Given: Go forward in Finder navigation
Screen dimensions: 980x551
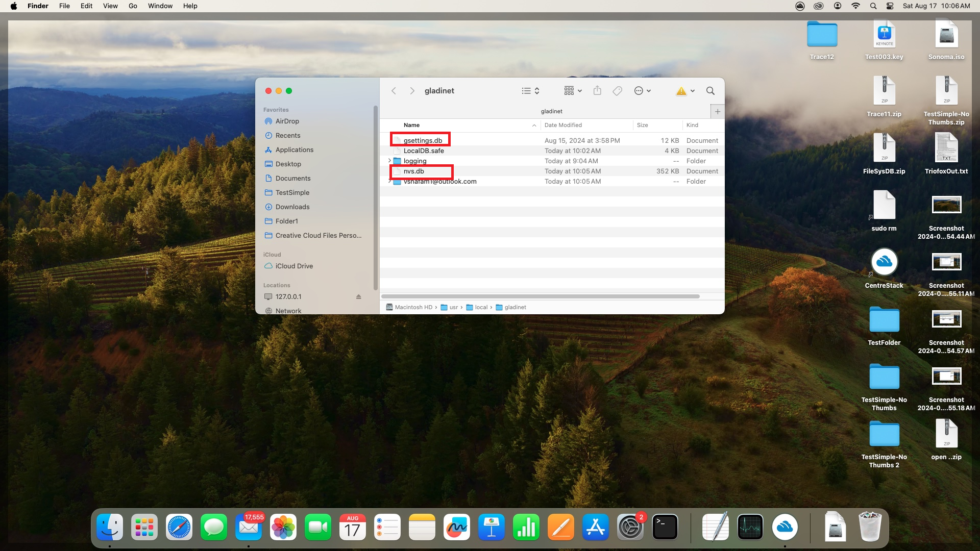Looking at the screenshot, I should [x=412, y=91].
